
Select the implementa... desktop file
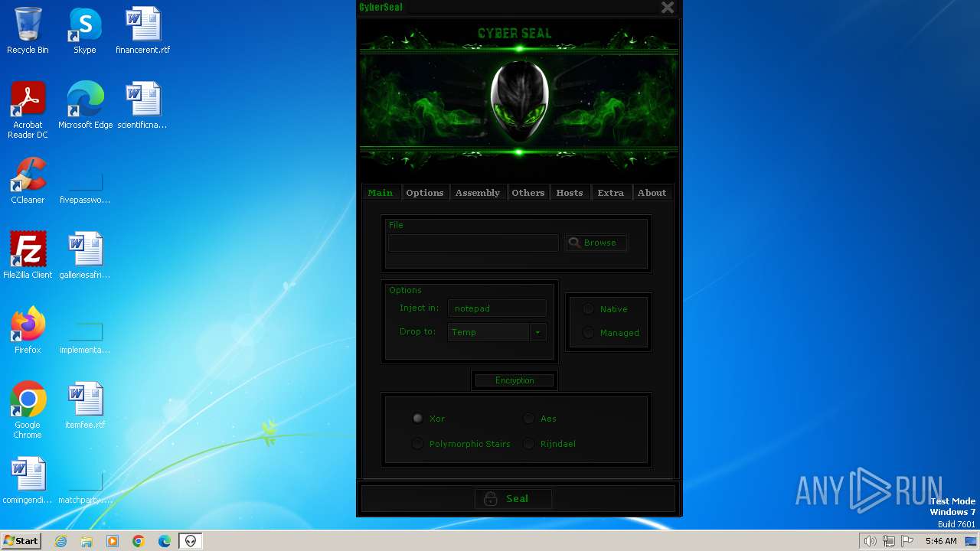[85, 338]
